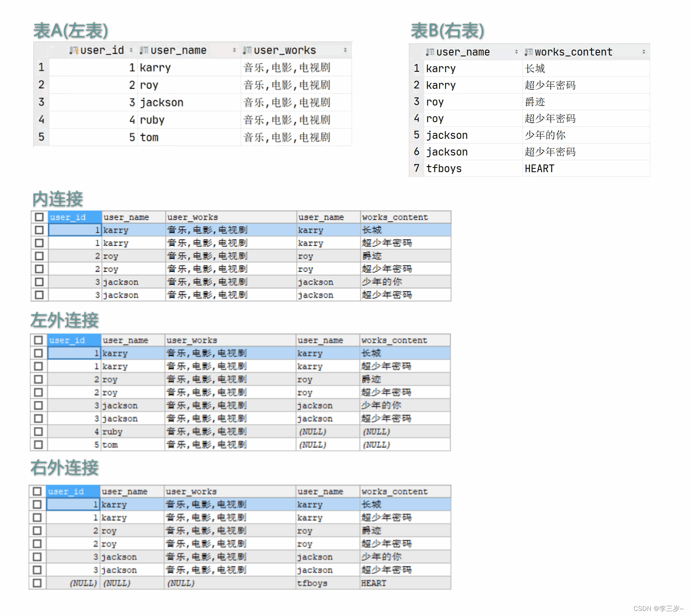Click the "ruby" cell in Table A
Screen dimensions: 690x616
[189, 120]
